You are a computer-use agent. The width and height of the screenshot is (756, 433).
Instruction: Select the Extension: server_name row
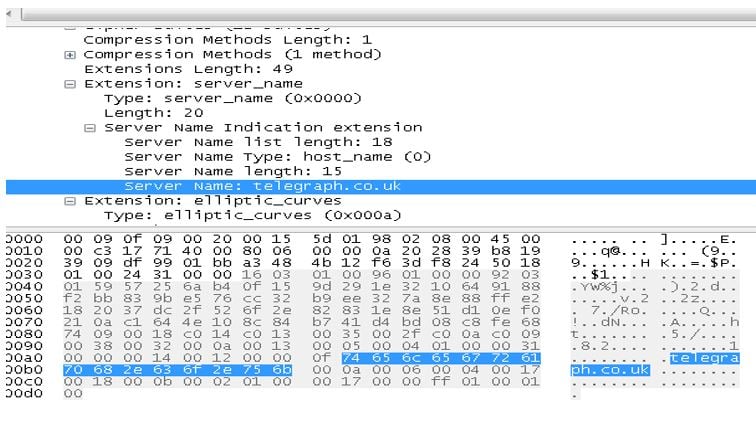tap(193, 83)
